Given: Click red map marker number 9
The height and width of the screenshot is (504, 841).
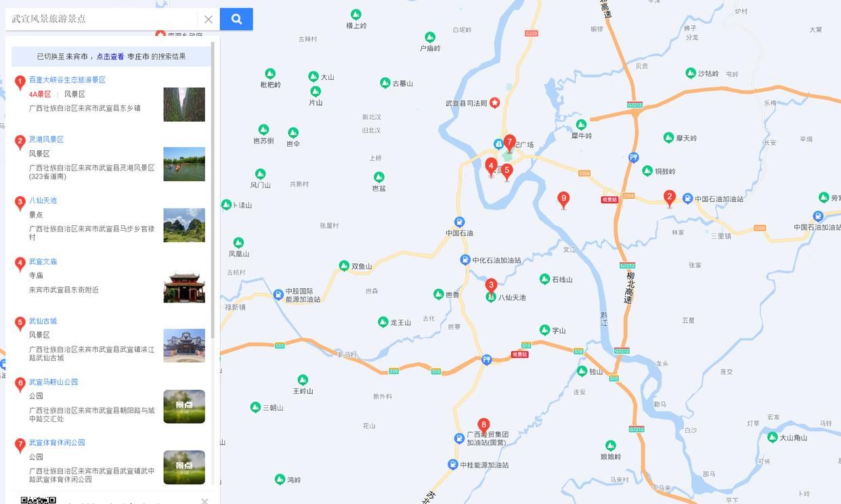Looking at the screenshot, I should pyautogui.click(x=563, y=200).
